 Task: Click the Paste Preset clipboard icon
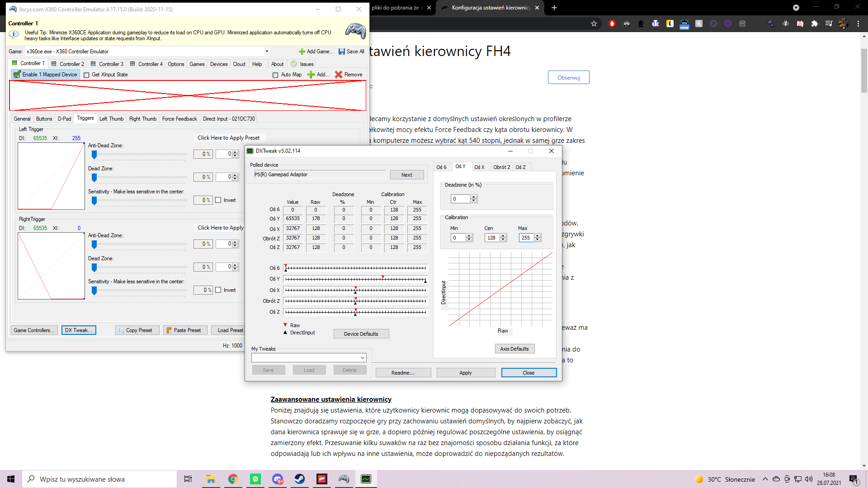(169, 330)
